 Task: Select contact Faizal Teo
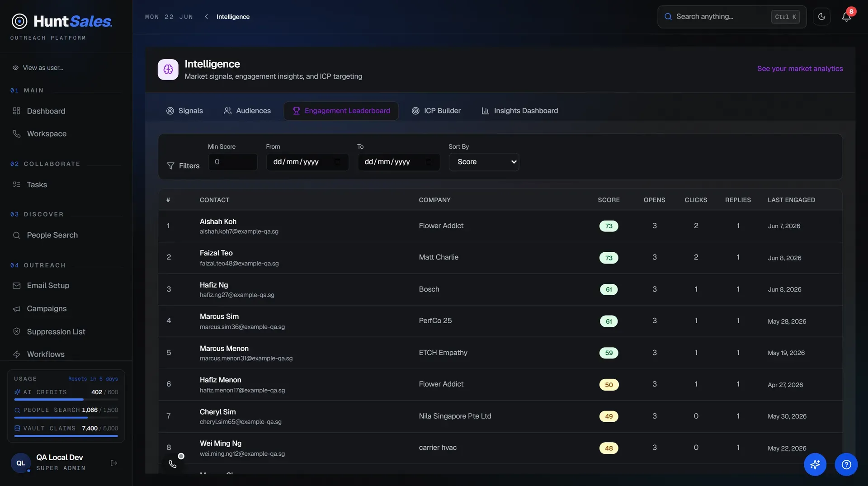tap(216, 253)
